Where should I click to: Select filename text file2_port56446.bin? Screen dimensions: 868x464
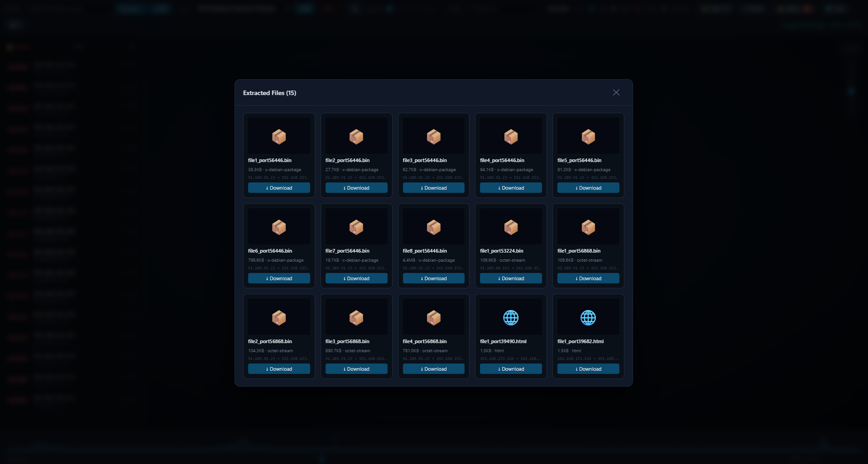tap(347, 160)
